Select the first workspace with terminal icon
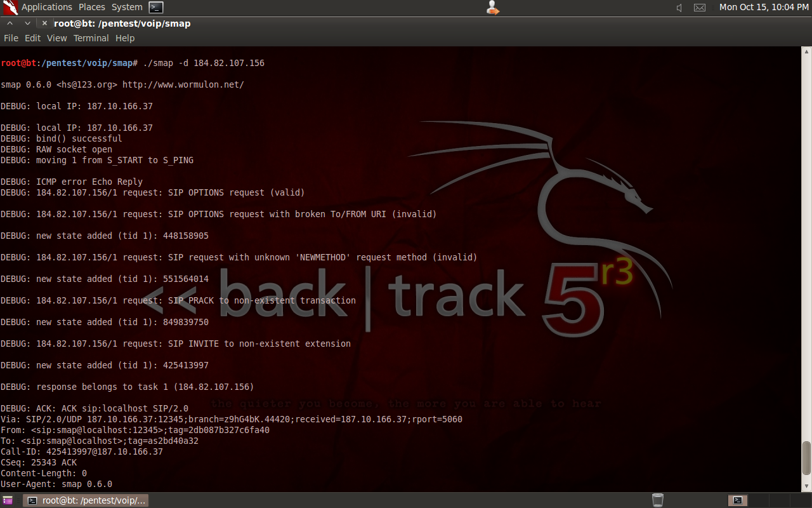812x508 pixels. pos(737,500)
